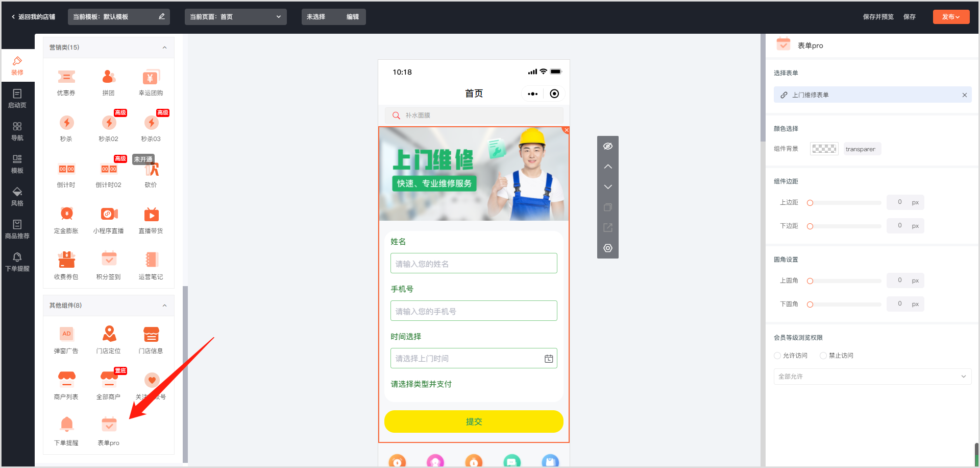Click the 发布 publish button
The image size is (980, 468).
tap(950, 17)
